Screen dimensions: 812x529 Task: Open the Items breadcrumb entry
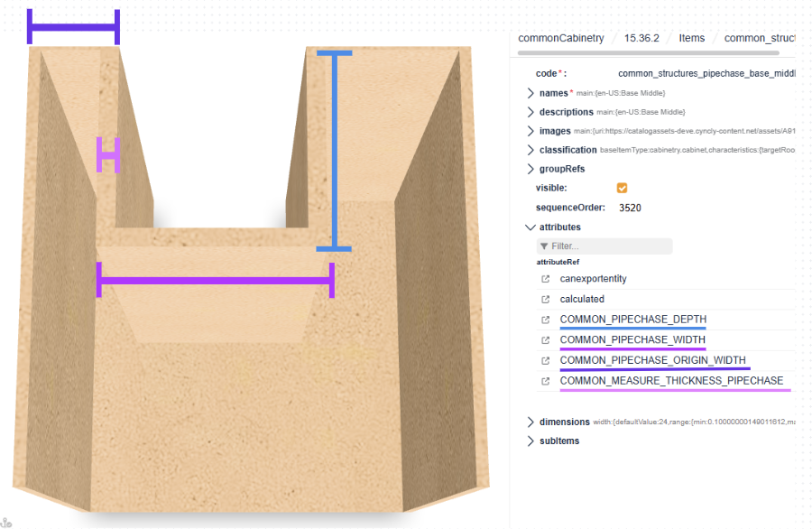tap(692, 38)
